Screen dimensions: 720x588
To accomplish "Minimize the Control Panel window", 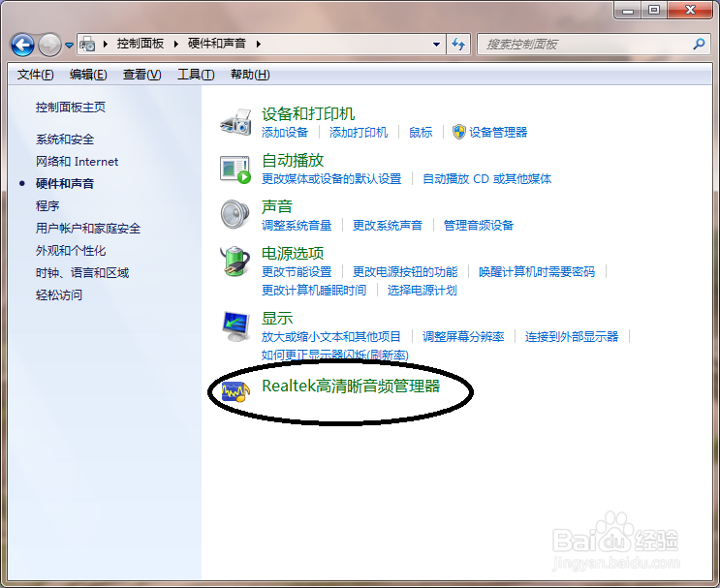I will pyautogui.click(x=628, y=10).
